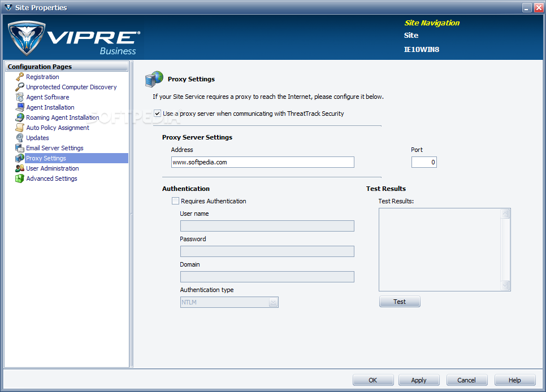Click the title bar VIPRE icon
The height and width of the screenshot is (392, 546).
(x=8, y=7)
